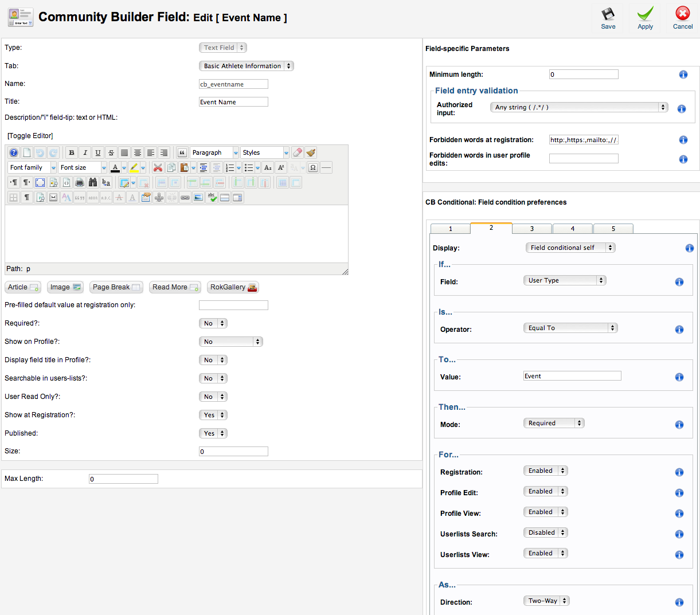Image resolution: width=700 pixels, height=615 pixels.
Task: Click the blockquote icon in the editor
Action: [x=182, y=152]
